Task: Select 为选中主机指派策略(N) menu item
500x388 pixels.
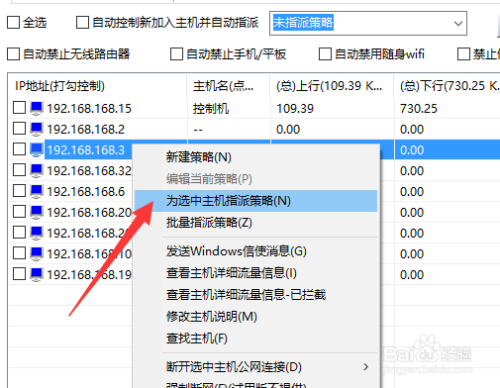Action: 256,201
